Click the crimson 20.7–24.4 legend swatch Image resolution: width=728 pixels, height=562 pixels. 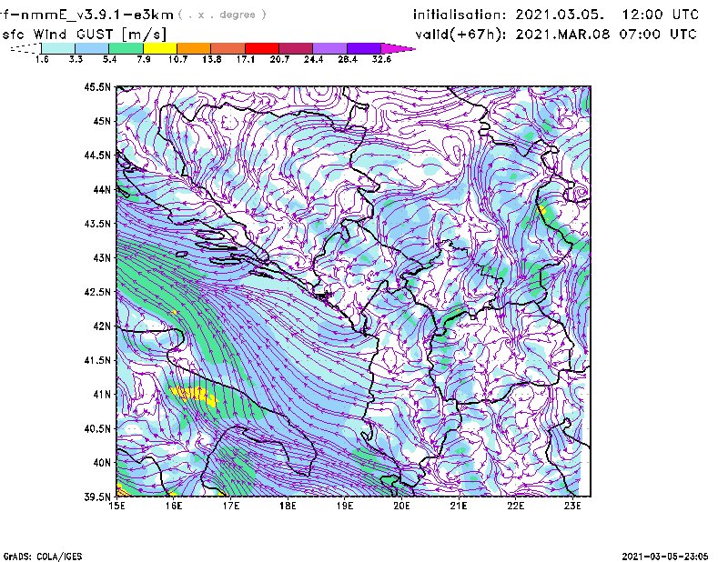click(x=296, y=48)
